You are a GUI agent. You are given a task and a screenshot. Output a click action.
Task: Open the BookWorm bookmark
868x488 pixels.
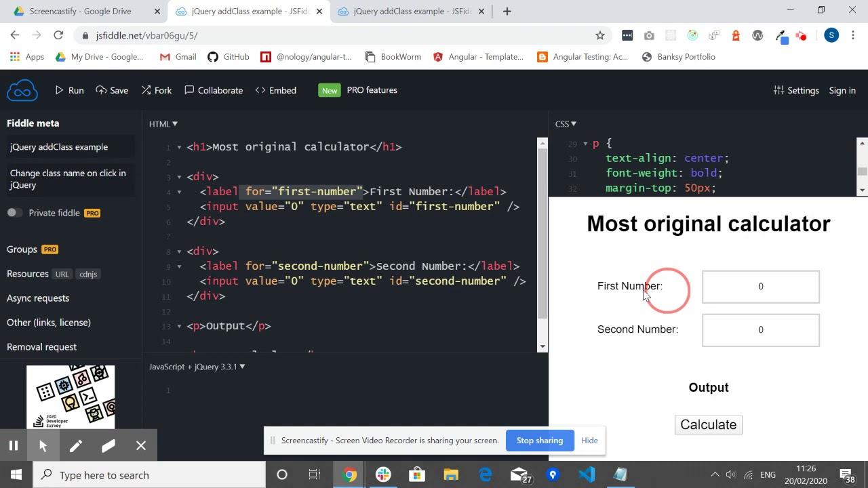pos(393,57)
